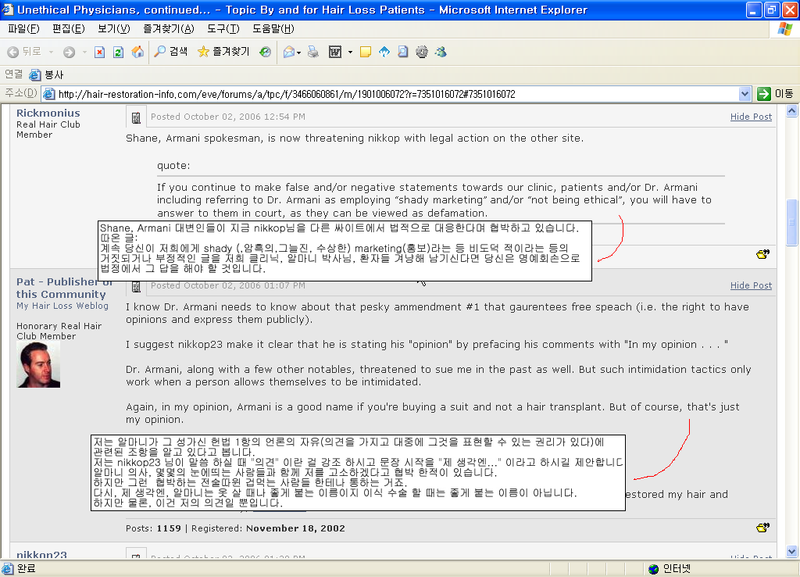Open the Forward button history dropdown arrow

point(85,52)
